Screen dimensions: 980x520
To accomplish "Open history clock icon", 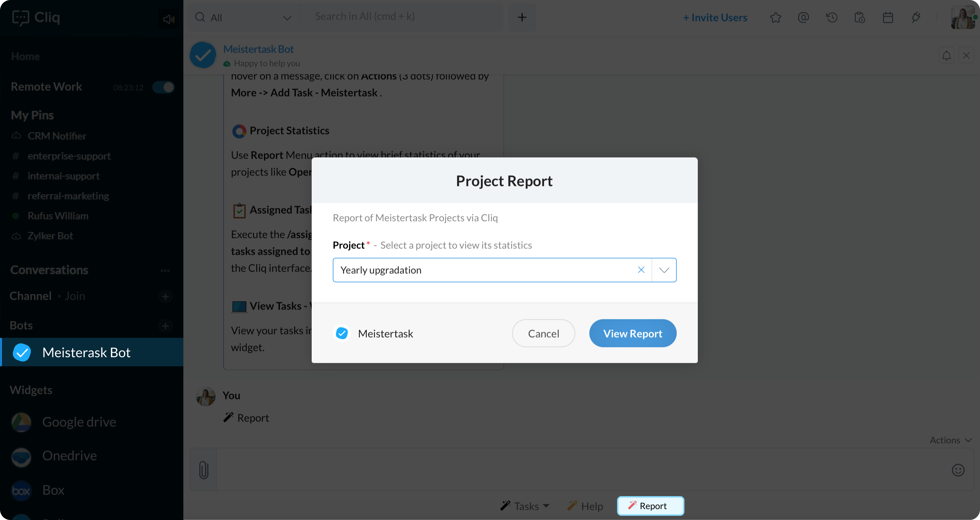I will (832, 18).
